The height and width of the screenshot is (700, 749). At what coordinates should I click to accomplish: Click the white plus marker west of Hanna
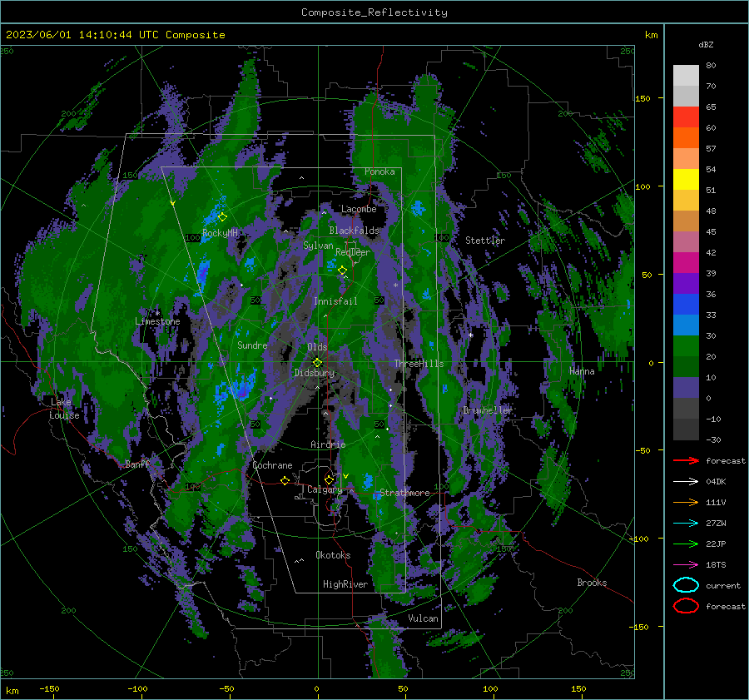(x=470, y=335)
